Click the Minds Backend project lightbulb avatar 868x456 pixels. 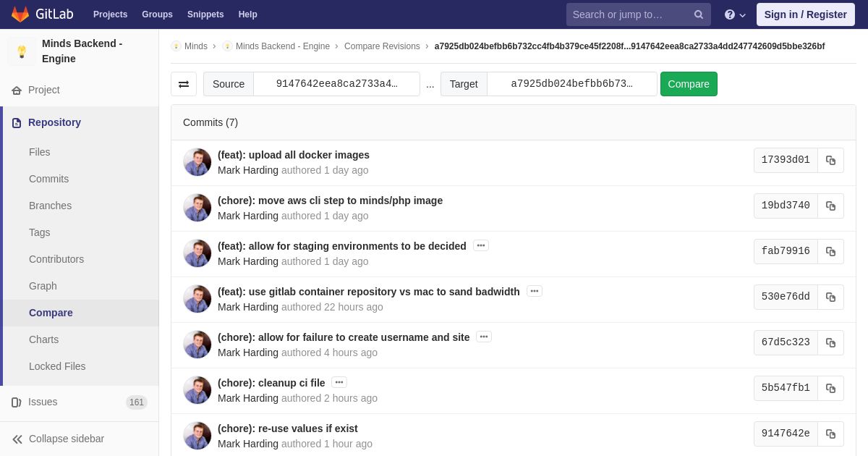22,51
